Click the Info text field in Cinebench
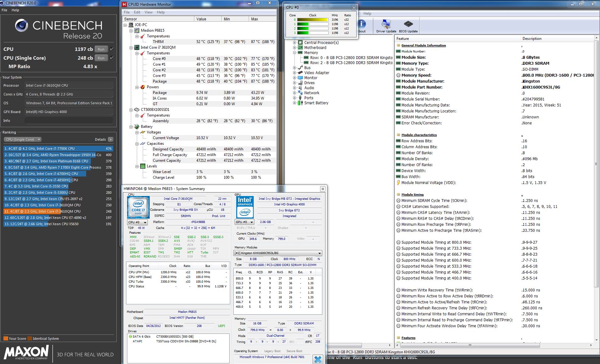This screenshot has width=600, height=364. [x=69, y=121]
